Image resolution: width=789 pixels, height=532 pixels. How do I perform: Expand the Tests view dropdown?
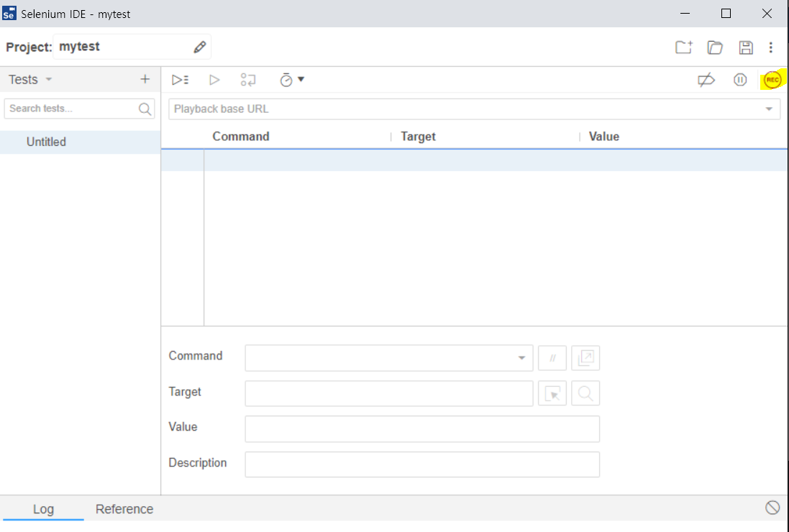click(x=49, y=80)
